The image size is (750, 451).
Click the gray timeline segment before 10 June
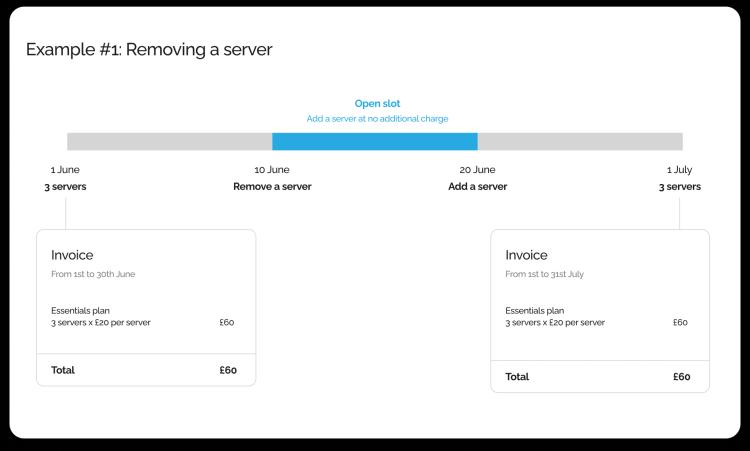[x=169, y=141]
